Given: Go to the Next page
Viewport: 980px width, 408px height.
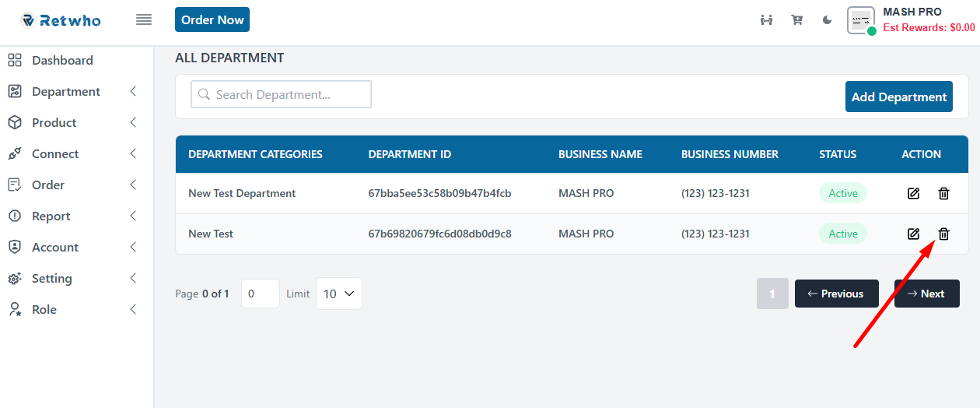Looking at the screenshot, I should [927, 294].
